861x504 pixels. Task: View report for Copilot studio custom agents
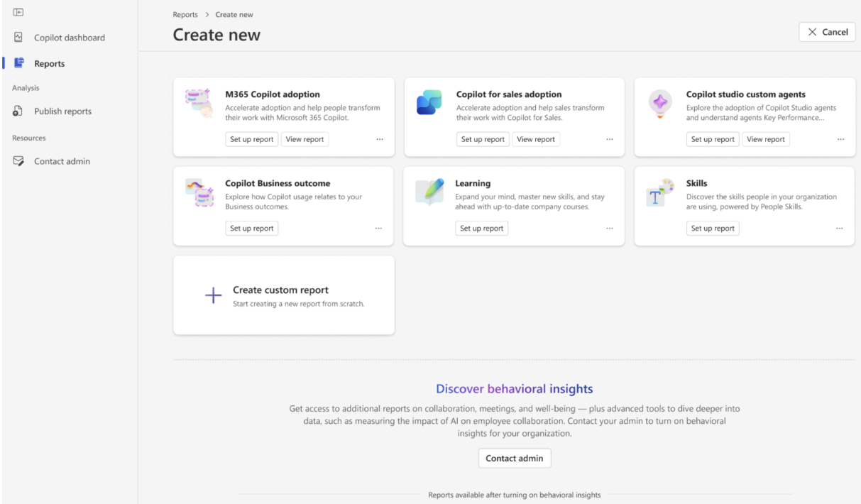pyautogui.click(x=766, y=140)
